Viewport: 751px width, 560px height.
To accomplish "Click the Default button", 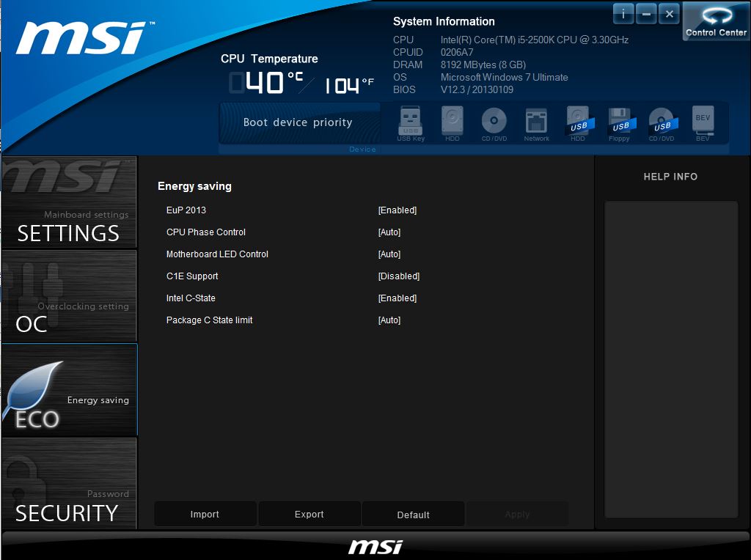I will (x=414, y=515).
